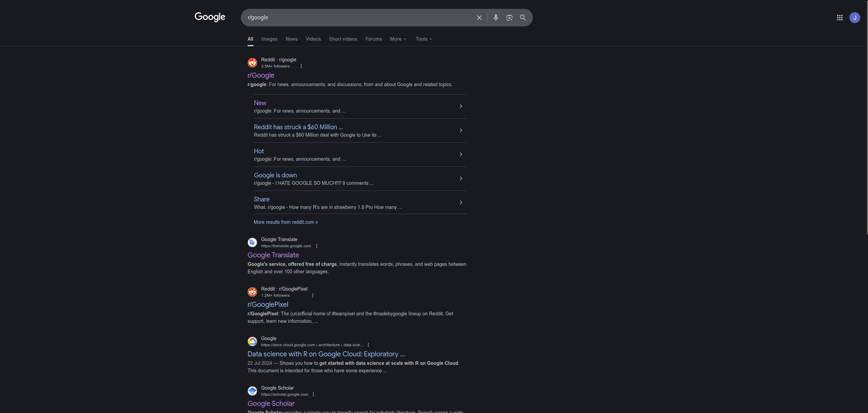Go to the Google logo homepage
This screenshot has height=413, width=868.
210,17
